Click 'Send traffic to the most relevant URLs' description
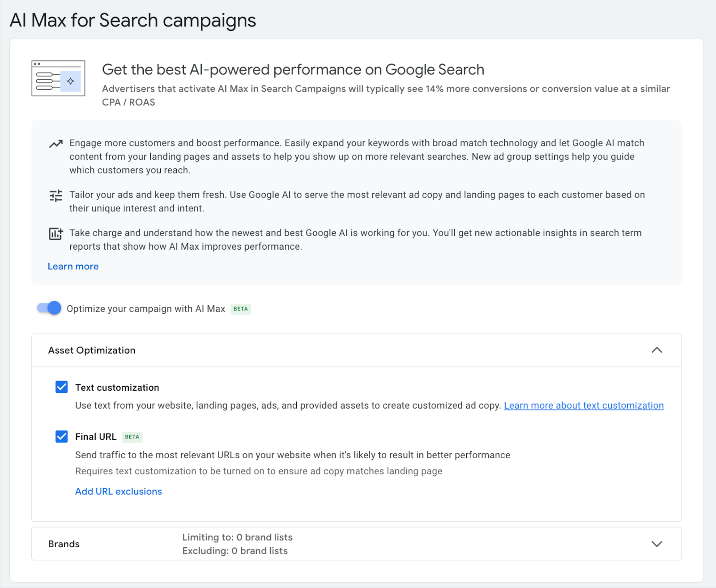This screenshot has height=588, width=716. click(x=293, y=455)
